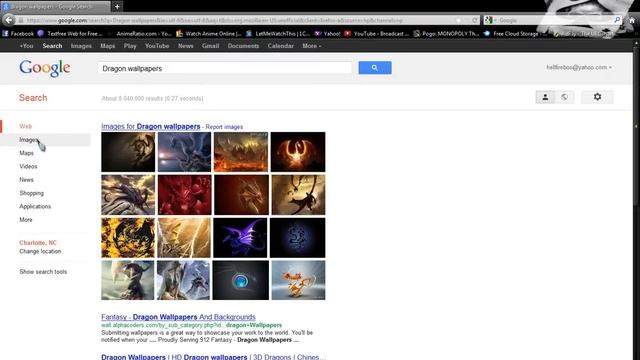
Task: Open News from the top Google bar
Action: pos(185,46)
